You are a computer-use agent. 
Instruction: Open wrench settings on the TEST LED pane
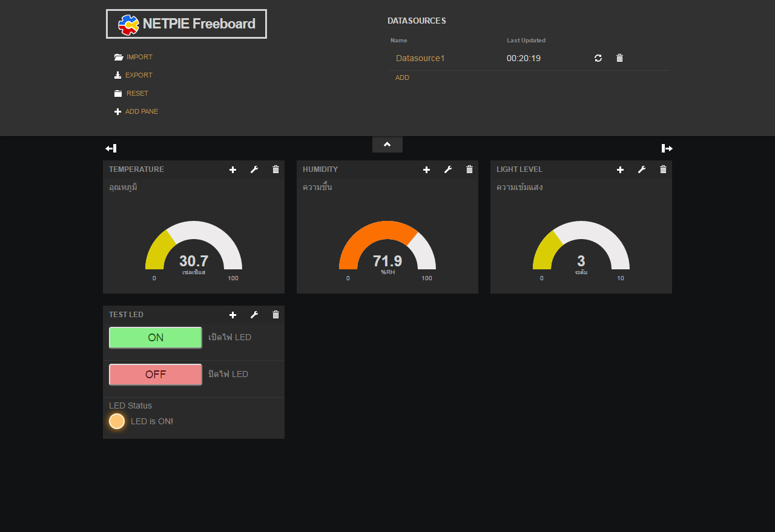tap(254, 315)
